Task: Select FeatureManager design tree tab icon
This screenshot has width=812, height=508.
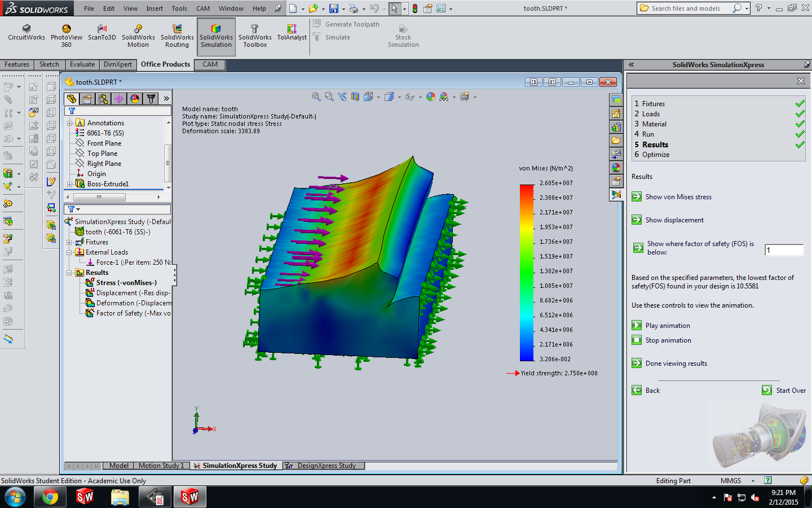Action: click(x=72, y=99)
